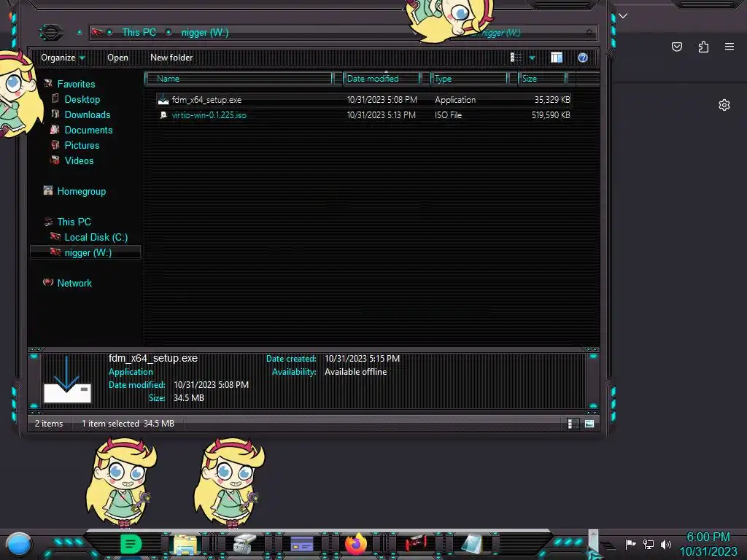747x560 pixels.
Task: Select Pictures in the sidebar
Action: point(82,145)
